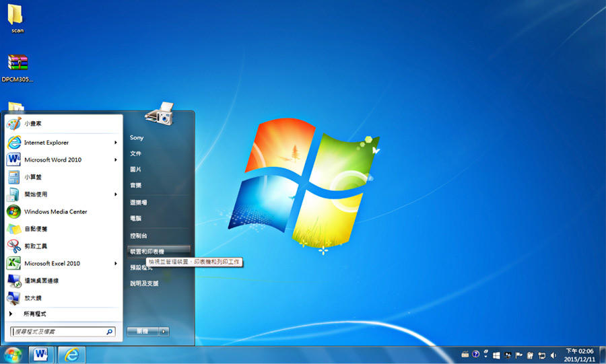Launch Microsoft Word 2010 from Start menu
606x364 pixels.
[64, 160]
